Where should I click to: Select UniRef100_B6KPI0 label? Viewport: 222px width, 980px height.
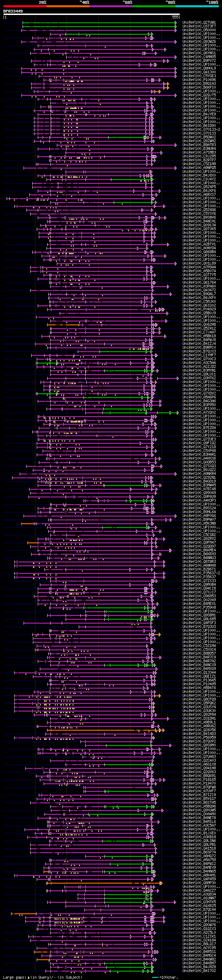click(199, 87)
